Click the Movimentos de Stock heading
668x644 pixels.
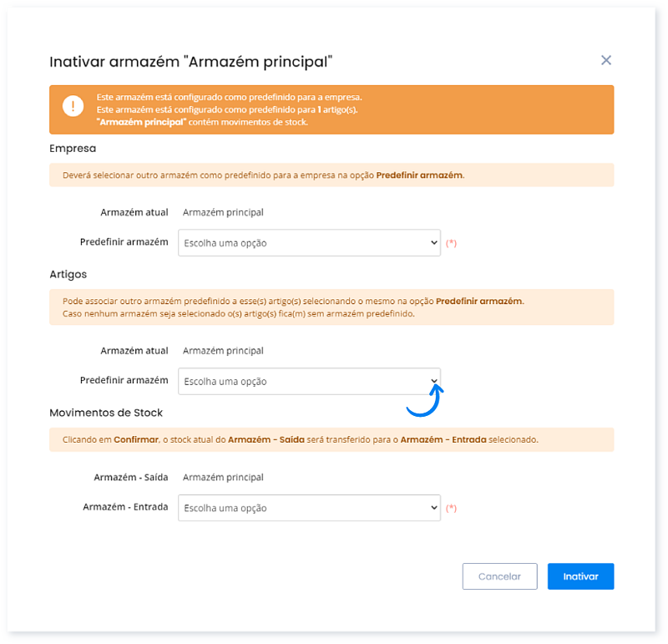(106, 413)
